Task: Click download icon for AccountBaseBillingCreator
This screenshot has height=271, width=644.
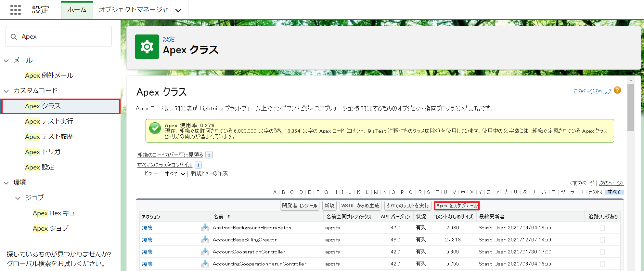Action: [205, 239]
